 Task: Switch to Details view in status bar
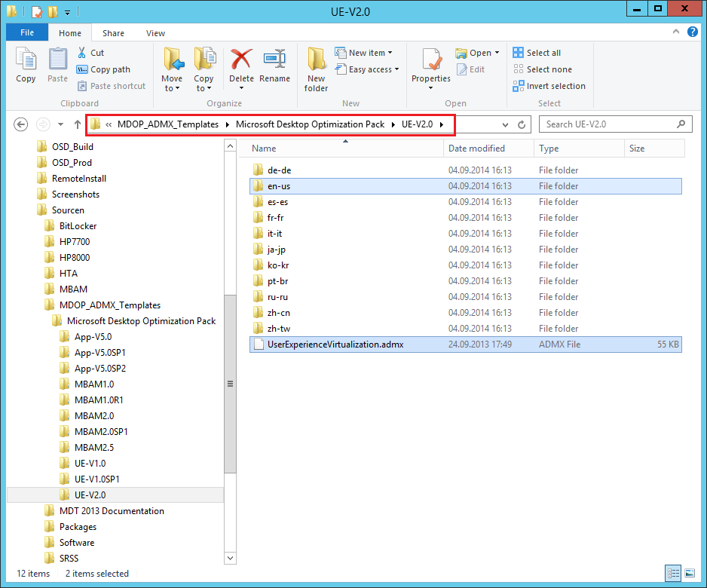673,573
